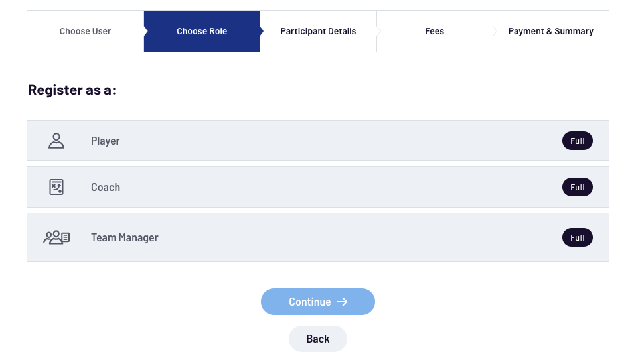634x364 pixels.
Task: Click the Full badge beside Player
Action: pos(578,141)
